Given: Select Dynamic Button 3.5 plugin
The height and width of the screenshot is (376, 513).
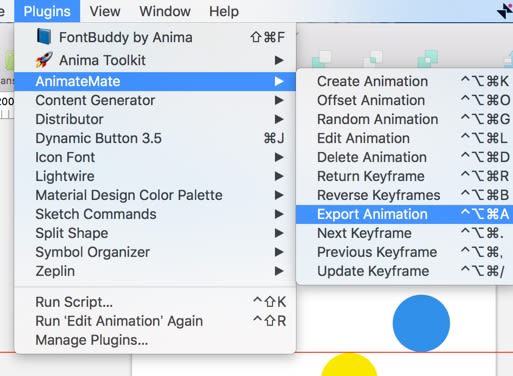Looking at the screenshot, I should click(x=155, y=138).
